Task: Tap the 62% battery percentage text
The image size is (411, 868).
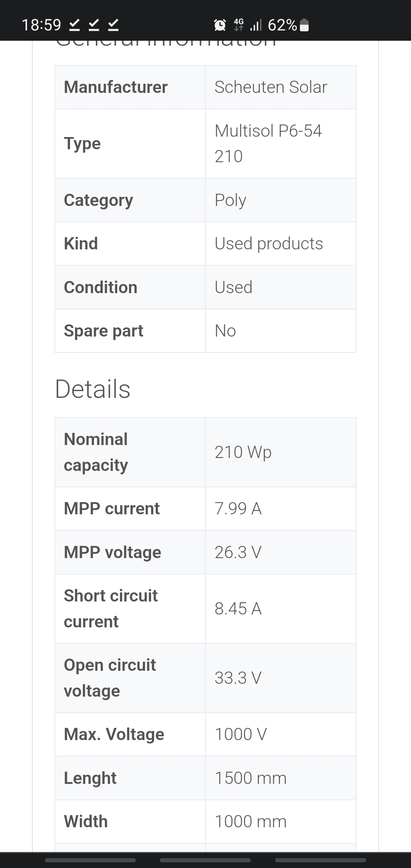Action: point(282,25)
